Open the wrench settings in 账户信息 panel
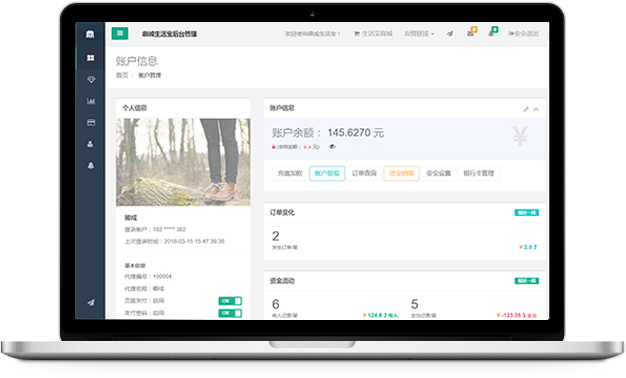626x378 pixels. [x=526, y=109]
